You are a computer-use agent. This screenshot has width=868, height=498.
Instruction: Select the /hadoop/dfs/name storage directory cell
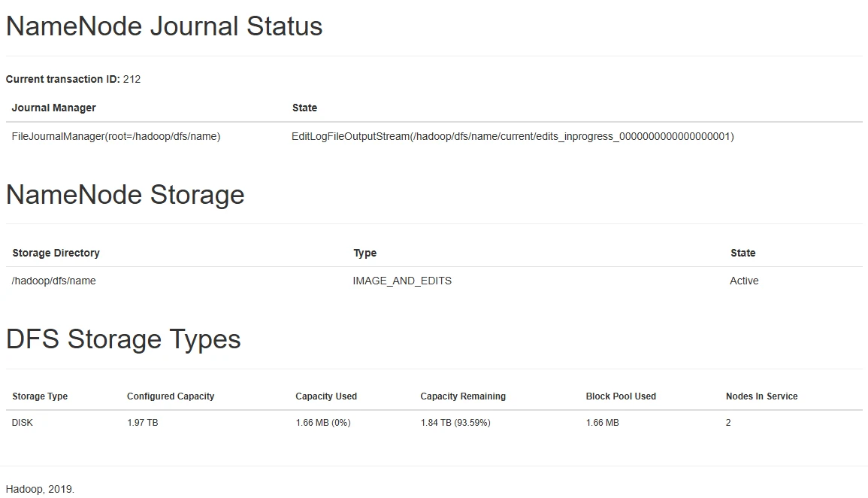(53, 281)
